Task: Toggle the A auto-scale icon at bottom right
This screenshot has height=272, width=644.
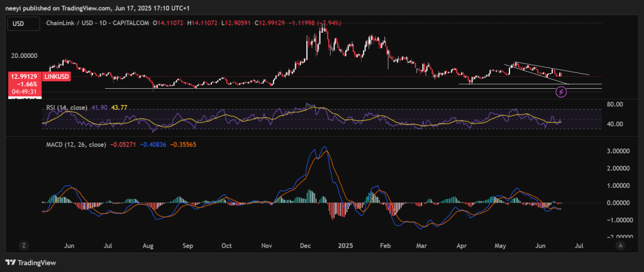Action: [620, 244]
